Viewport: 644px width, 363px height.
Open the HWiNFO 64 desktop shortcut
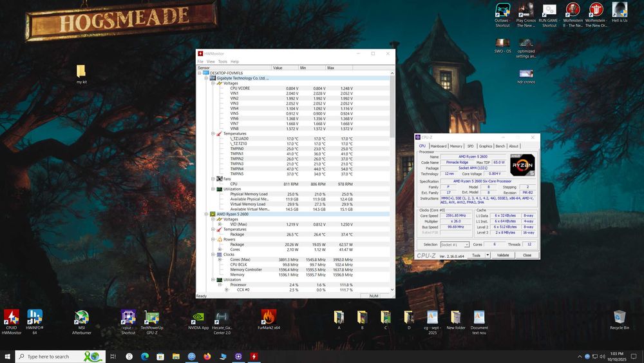35,317
